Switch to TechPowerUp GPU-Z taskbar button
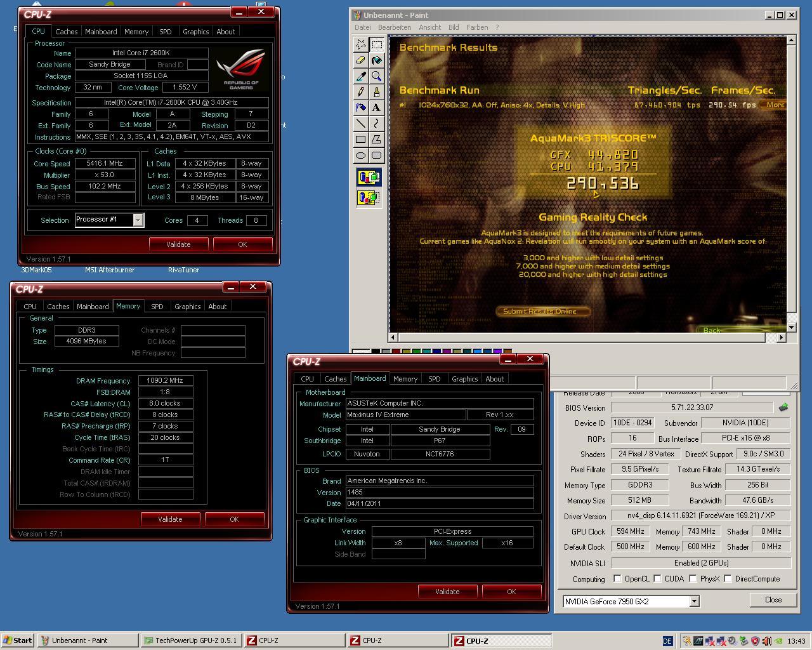Image resolution: width=812 pixels, height=650 pixels. point(190,640)
